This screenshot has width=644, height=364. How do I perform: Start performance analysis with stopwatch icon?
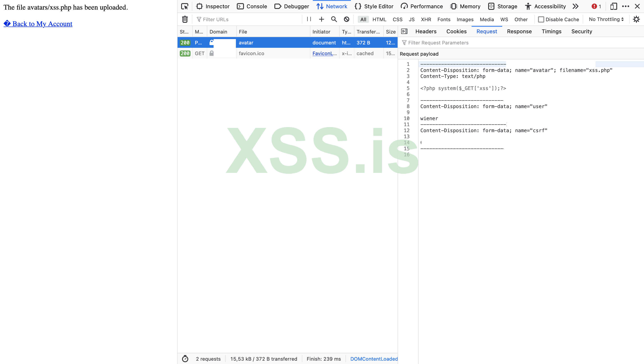pos(185,358)
